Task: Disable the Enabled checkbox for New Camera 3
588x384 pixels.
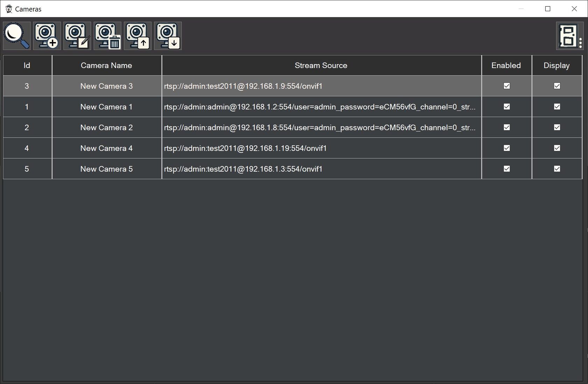Action: (x=506, y=86)
